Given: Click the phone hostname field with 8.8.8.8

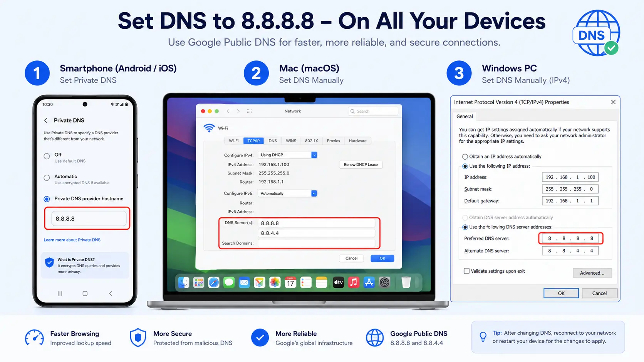Looking at the screenshot, I should point(89,219).
